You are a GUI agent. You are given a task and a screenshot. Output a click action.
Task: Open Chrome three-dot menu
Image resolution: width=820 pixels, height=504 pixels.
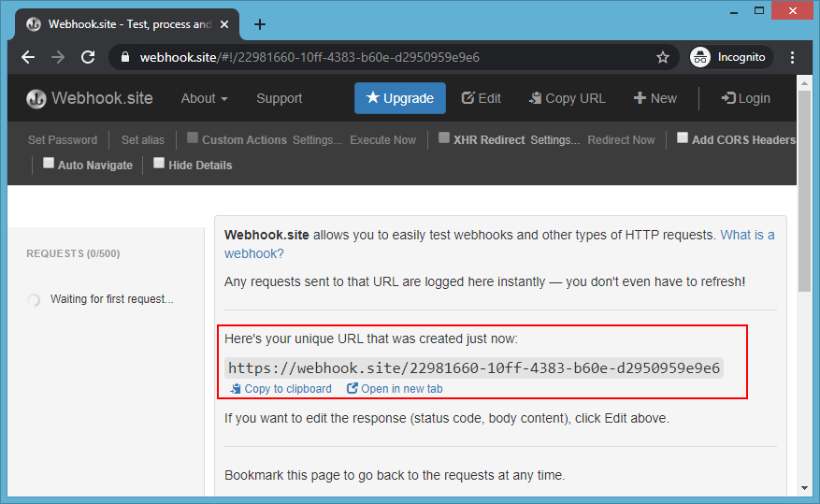792,57
